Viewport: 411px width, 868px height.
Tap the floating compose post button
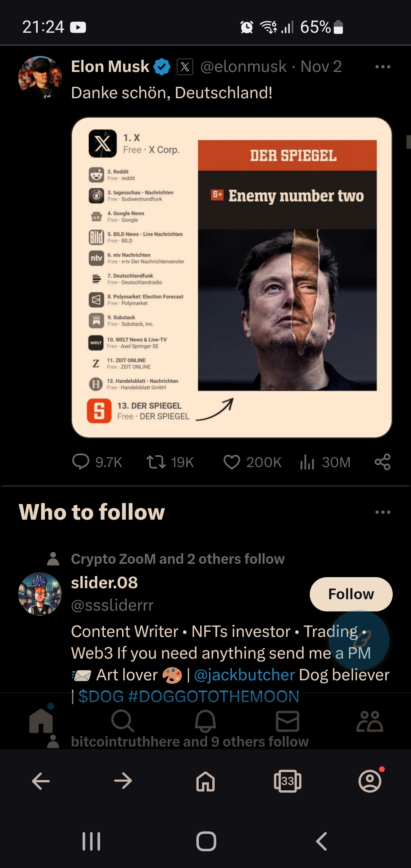click(359, 640)
